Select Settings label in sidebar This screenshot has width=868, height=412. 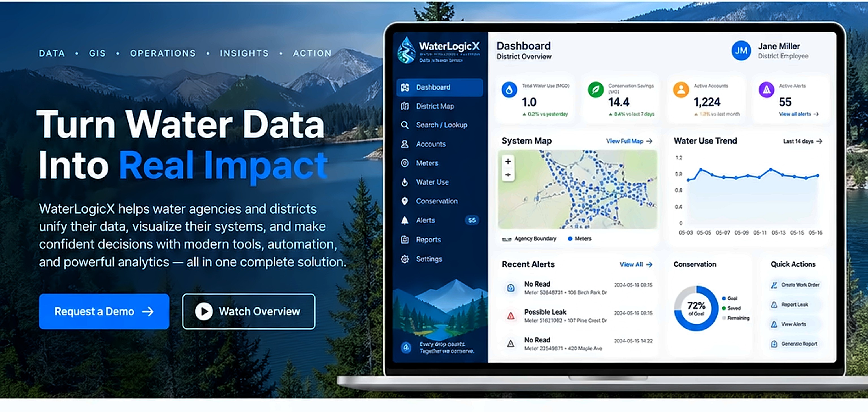429,259
